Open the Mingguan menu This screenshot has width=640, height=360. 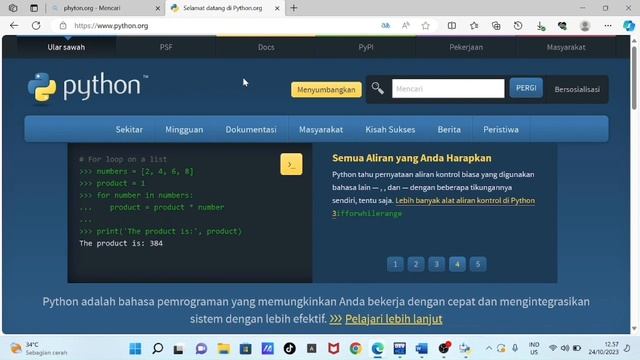184,129
